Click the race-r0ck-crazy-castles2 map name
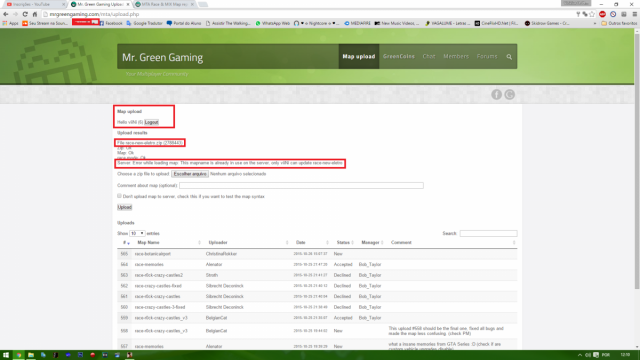The width and height of the screenshot is (640, 360). pos(159,275)
